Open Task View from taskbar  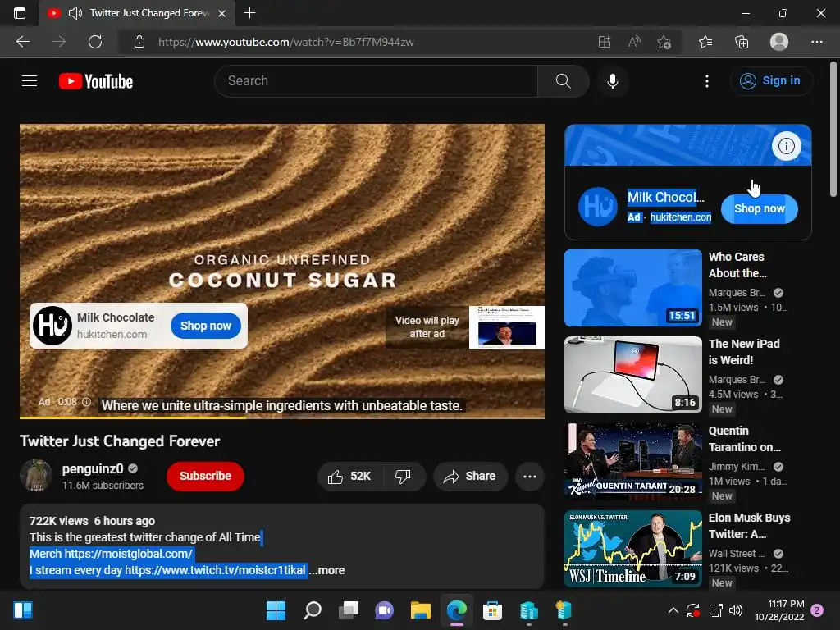pos(349,610)
